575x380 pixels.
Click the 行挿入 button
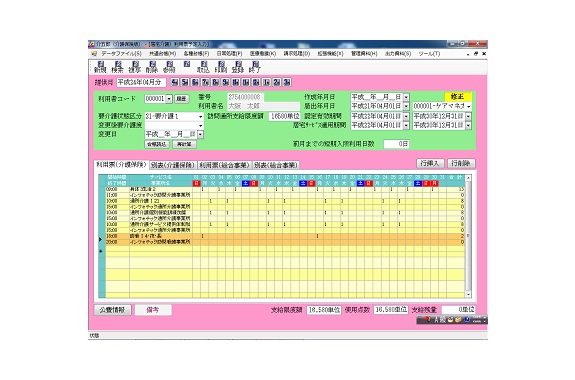point(430,163)
